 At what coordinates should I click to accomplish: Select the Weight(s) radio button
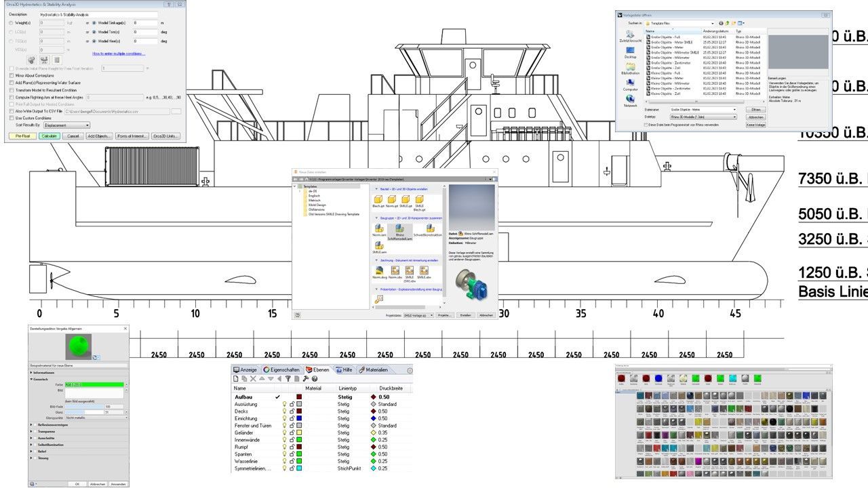coord(11,22)
